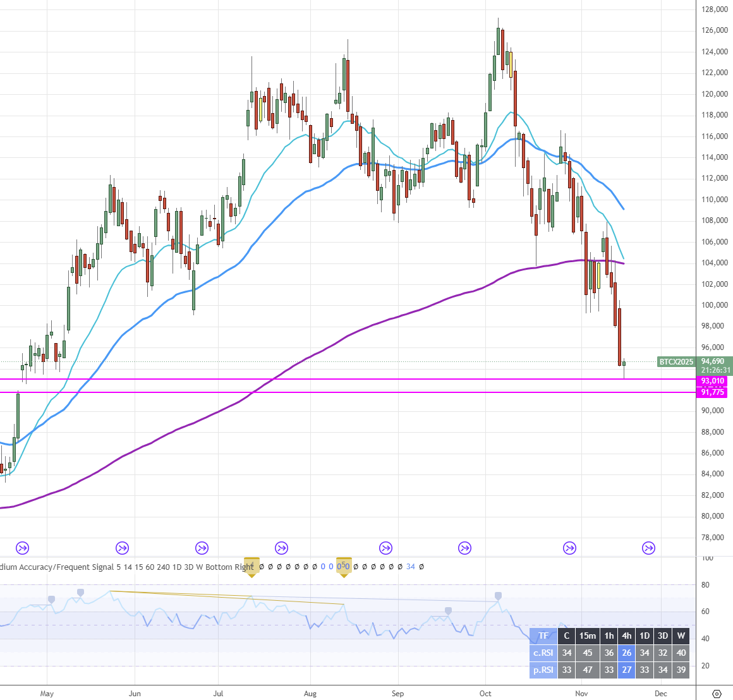Select the yellow signal flag marked 4
The width and height of the screenshot is (733, 700).
(x=251, y=567)
